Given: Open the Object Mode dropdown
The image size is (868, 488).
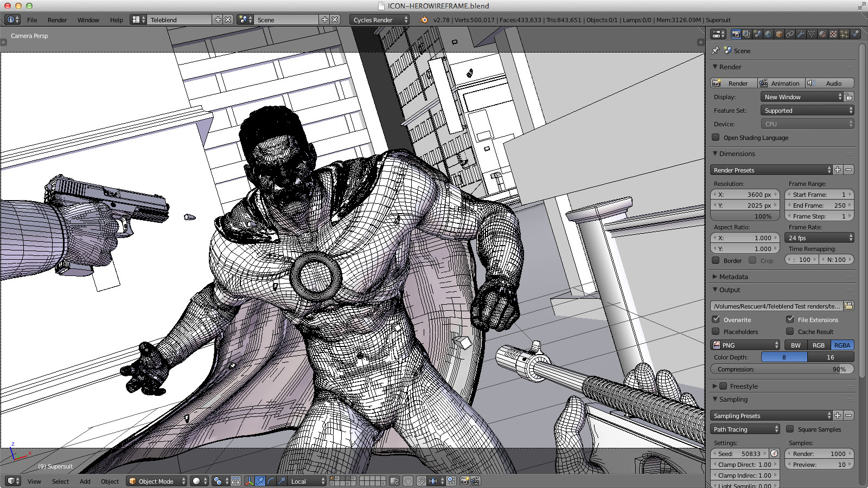Looking at the screenshot, I should click(x=157, y=481).
